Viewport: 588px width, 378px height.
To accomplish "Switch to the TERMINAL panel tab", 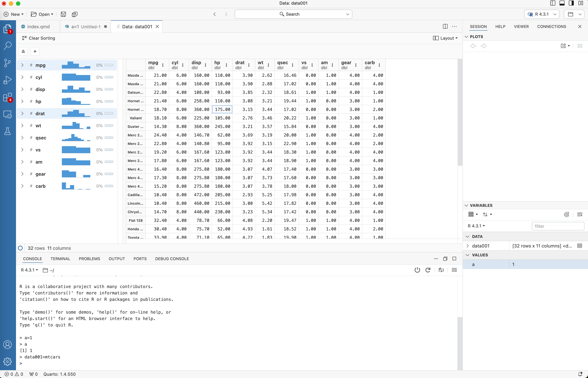I will pyautogui.click(x=60, y=259).
